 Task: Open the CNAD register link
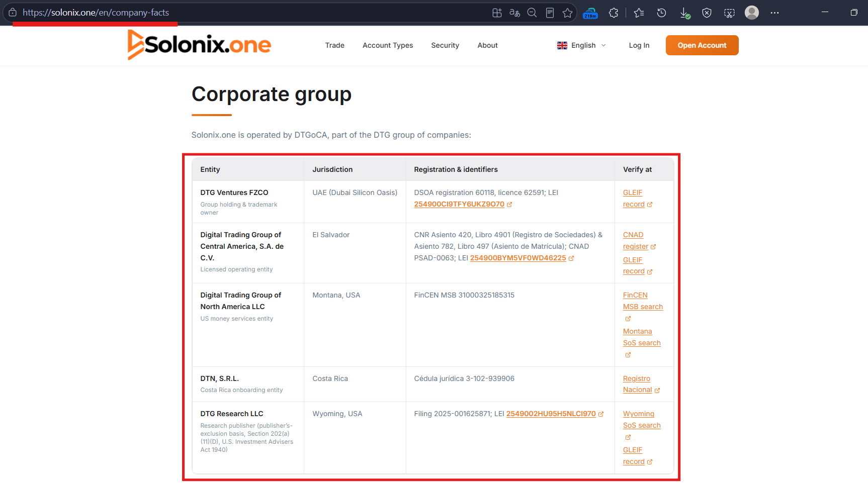pos(636,241)
